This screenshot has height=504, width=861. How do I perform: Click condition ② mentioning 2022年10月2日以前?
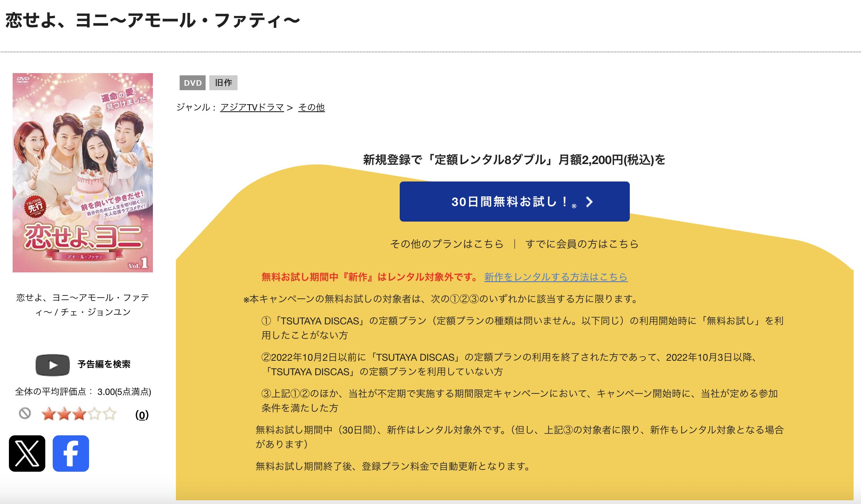click(x=509, y=364)
